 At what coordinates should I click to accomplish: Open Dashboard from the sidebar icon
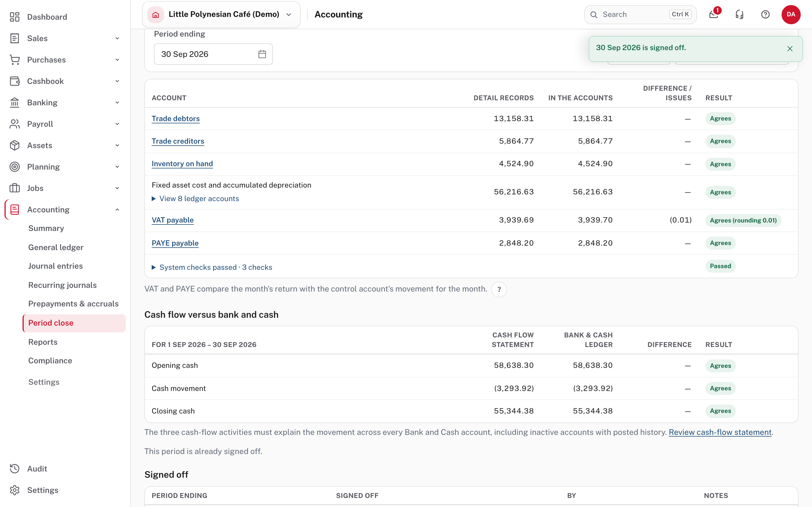[15, 17]
